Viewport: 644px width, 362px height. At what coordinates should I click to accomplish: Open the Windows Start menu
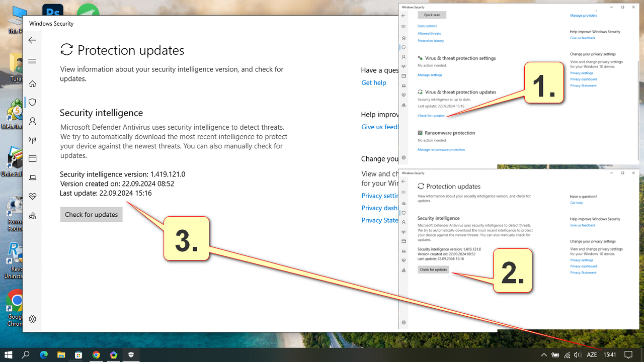(8, 354)
